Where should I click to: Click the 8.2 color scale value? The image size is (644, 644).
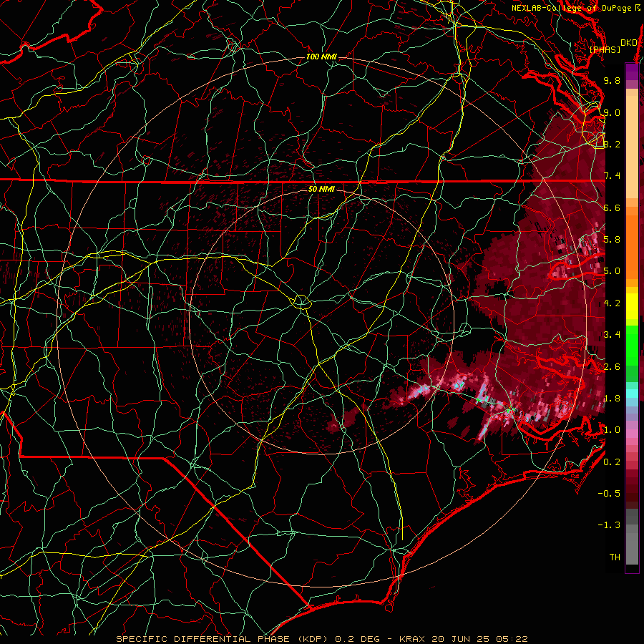tap(612, 144)
